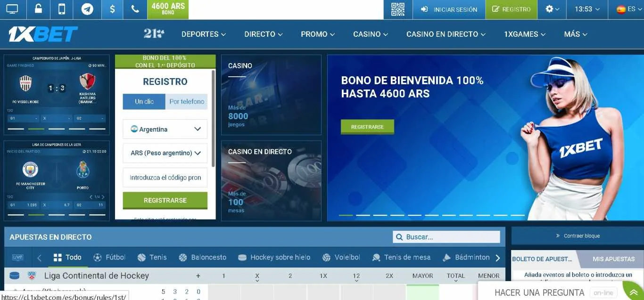This screenshot has width=644, height=300.
Task: Switch to Mis apuestas tab
Action: tap(613, 259)
